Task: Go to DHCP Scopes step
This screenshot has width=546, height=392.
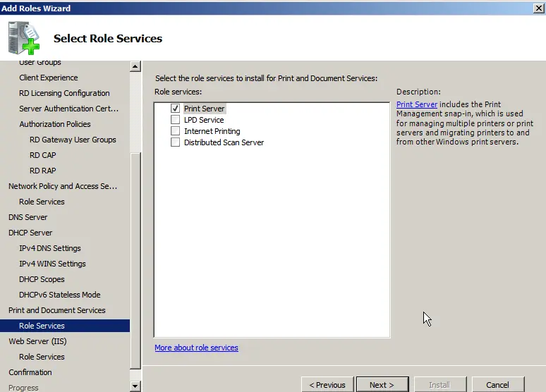Action: click(x=42, y=279)
